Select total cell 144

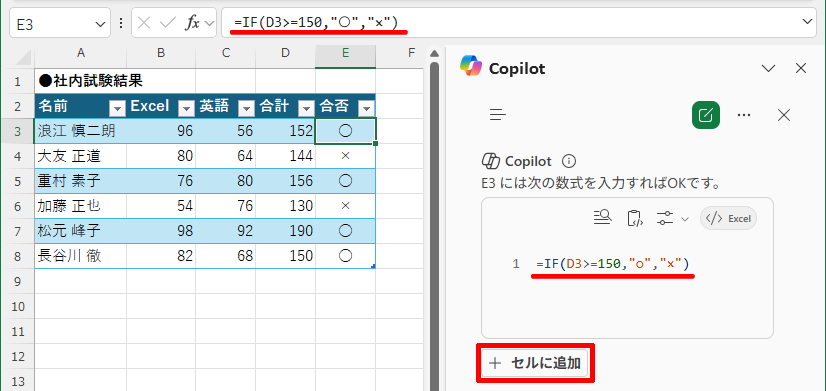286,156
